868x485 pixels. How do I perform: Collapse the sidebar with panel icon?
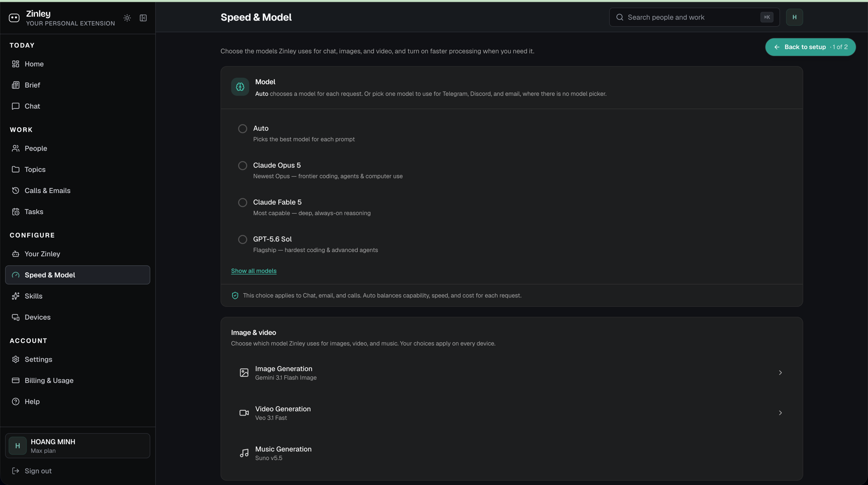[x=143, y=18]
